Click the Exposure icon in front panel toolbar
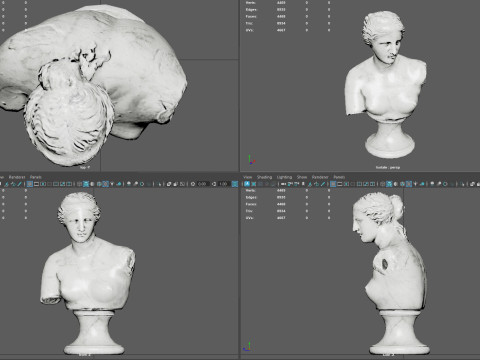This screenshot has height=360, width=480. pyautogui.click(x=193, y=184)
